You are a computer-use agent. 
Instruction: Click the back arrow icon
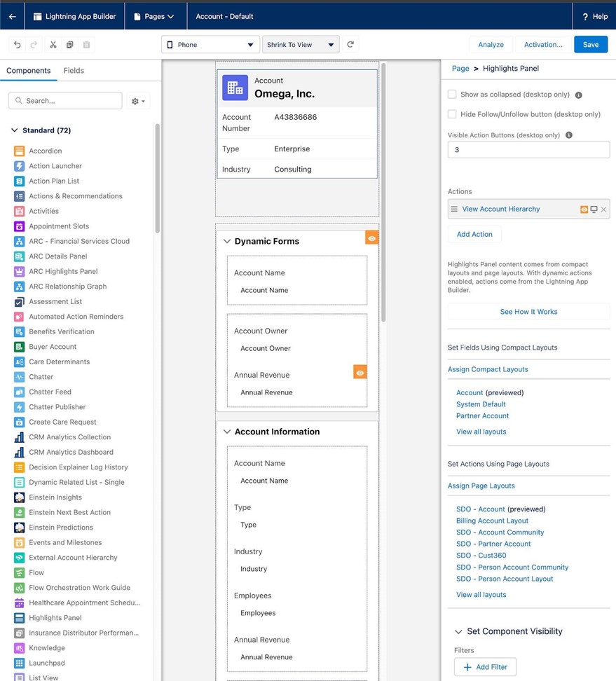click(12, 16)
